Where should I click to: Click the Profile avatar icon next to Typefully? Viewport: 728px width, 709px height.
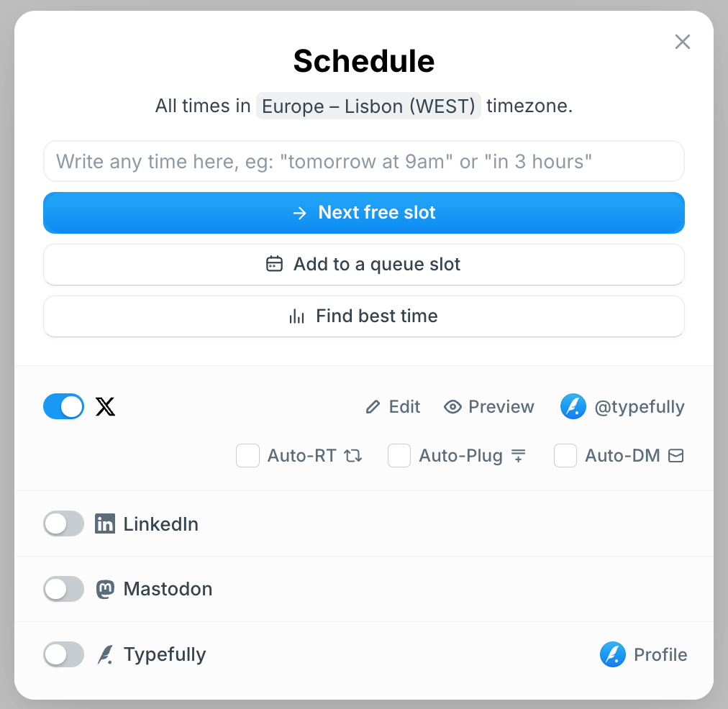[x=612, y=654]
